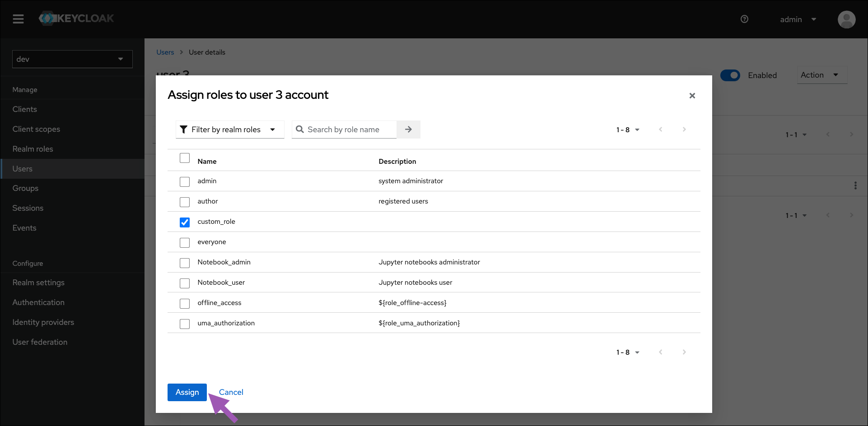Click the Name column header
Screen dimensions: 868x426
207,162
